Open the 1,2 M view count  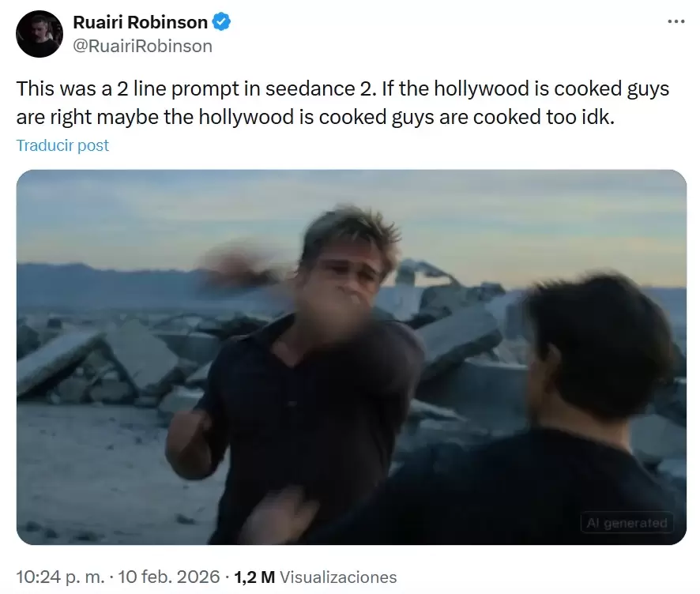pos(254,577)
